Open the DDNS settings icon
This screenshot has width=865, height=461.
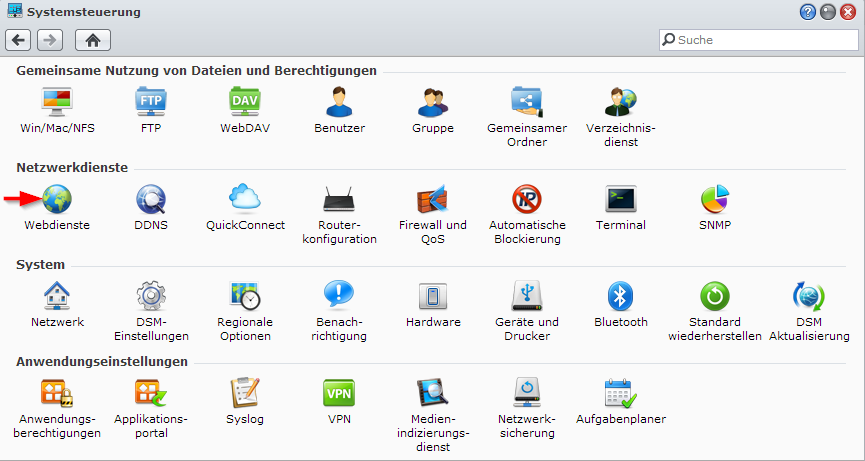click(x=151, y=199)
